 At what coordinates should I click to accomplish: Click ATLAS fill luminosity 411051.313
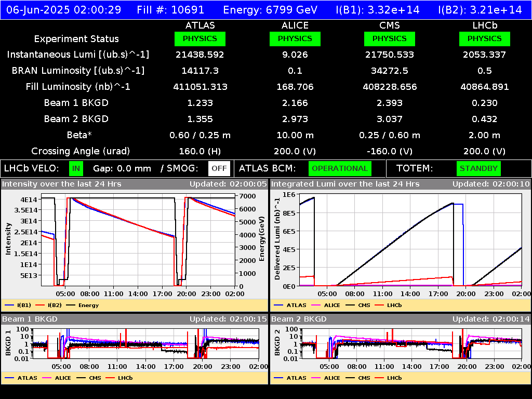coord(200,87)
